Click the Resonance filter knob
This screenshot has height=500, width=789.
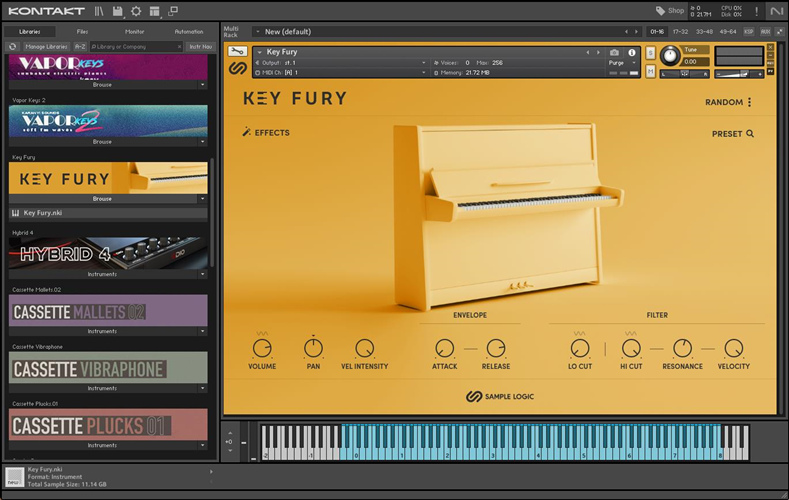click(682, 348)
